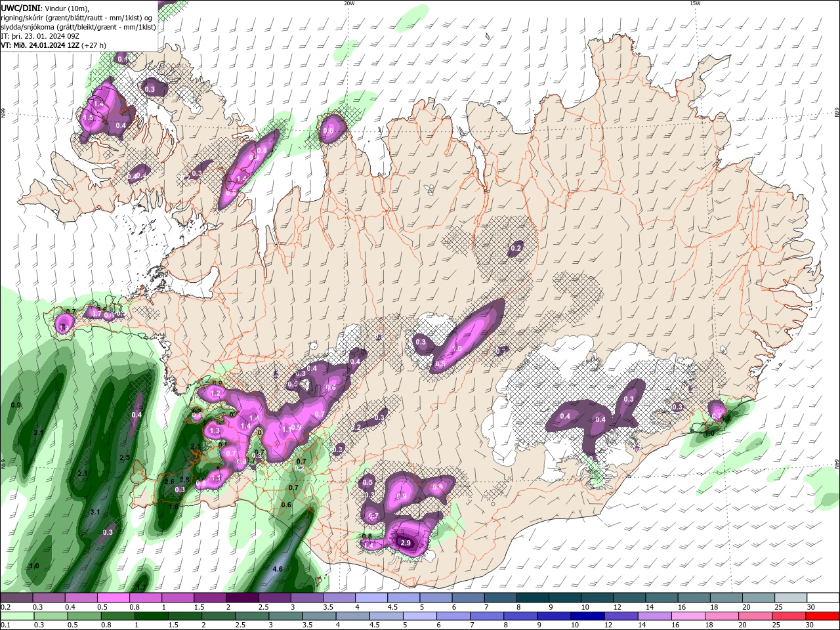Screen dimensions: 840x630
Task: Pick the white top legend swatch at 30
Action: [823, 598]
